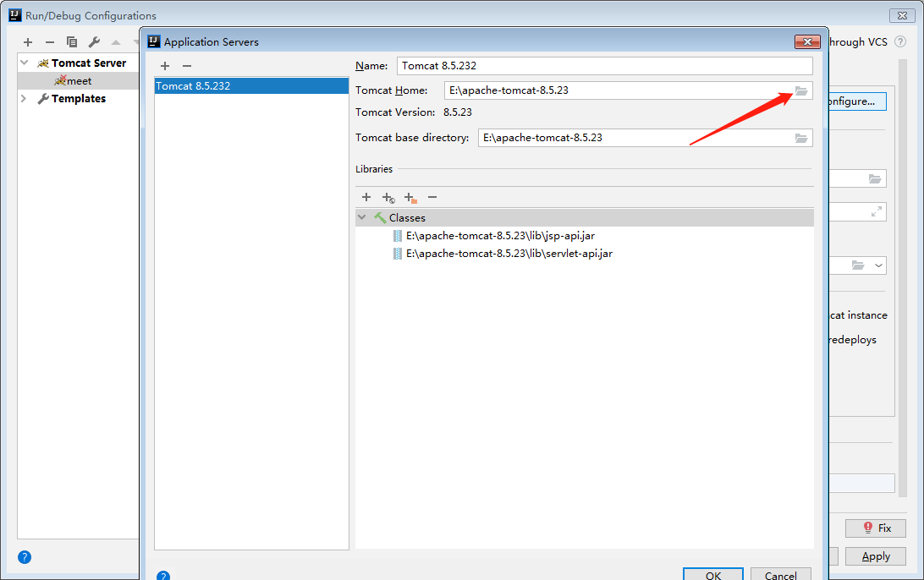Select servlet-api.jar file icon
Viewport: 924px width, 580px height.
tap(398, 254)
